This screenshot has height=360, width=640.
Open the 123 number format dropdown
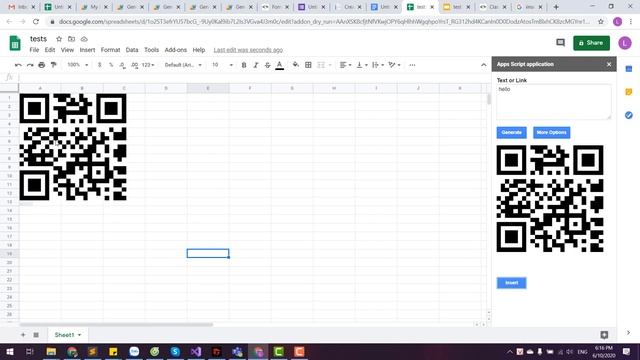tap(148, 65)
